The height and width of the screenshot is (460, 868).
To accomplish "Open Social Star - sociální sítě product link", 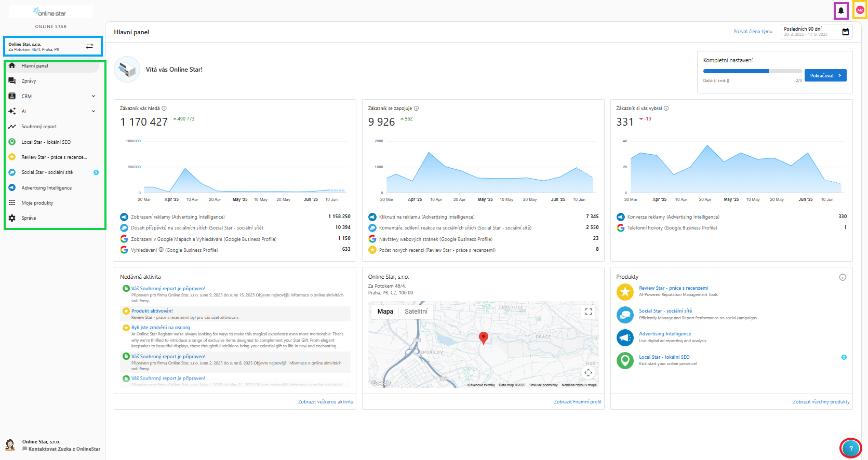I will (x=665, y=311).
